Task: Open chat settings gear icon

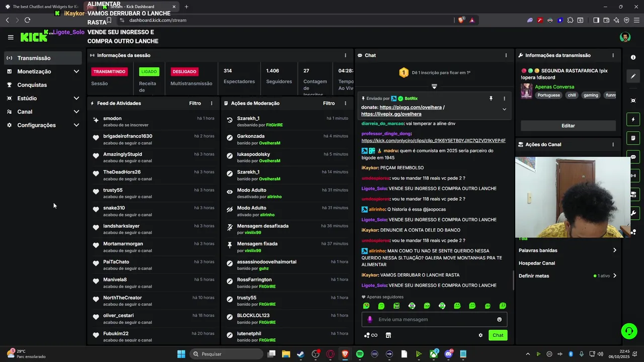Action: (x=480, y=335)
